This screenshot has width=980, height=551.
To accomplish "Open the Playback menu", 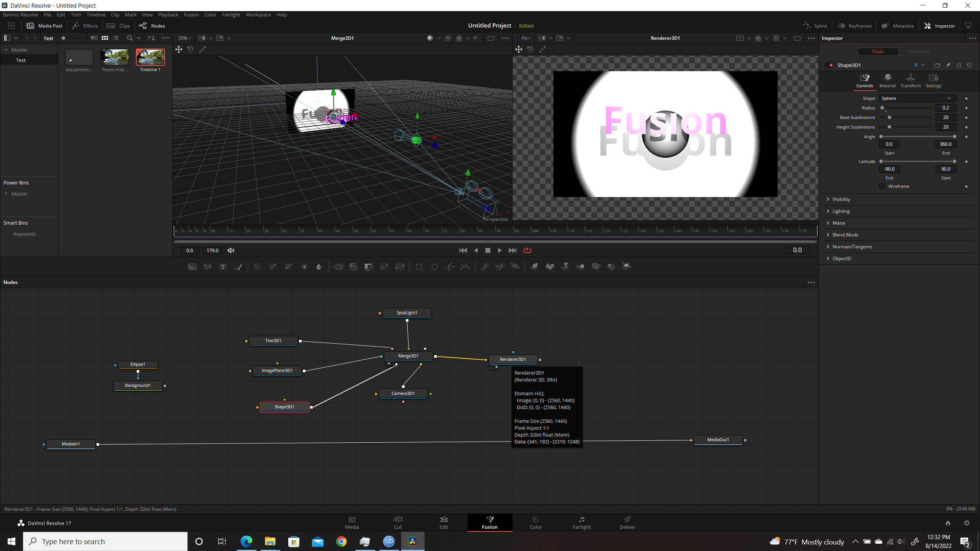I will click(168, 15).
